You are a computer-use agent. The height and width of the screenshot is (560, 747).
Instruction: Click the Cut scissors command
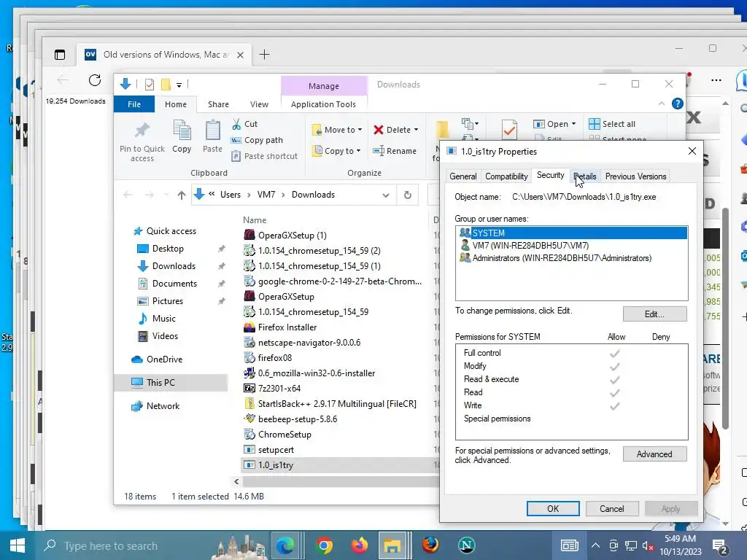click(245, 124)
